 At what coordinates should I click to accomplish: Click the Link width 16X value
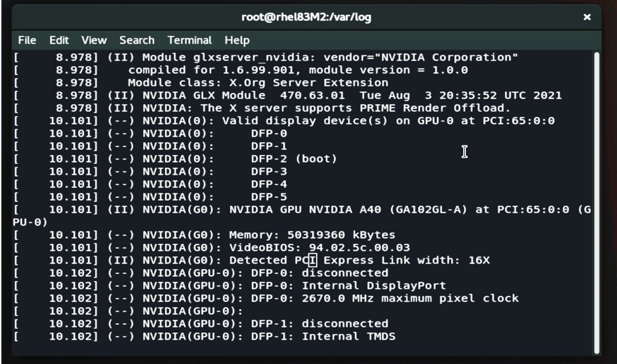coord(479,260)
